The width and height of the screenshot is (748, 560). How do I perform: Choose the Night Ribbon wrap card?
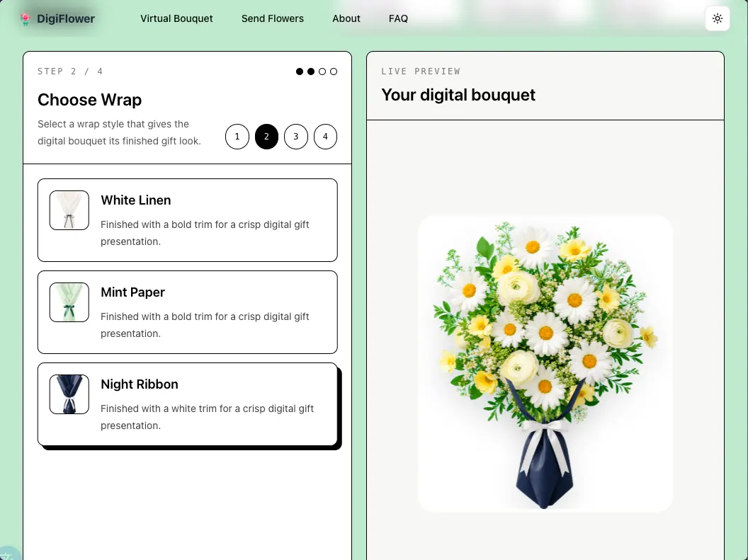coord(188,404)
